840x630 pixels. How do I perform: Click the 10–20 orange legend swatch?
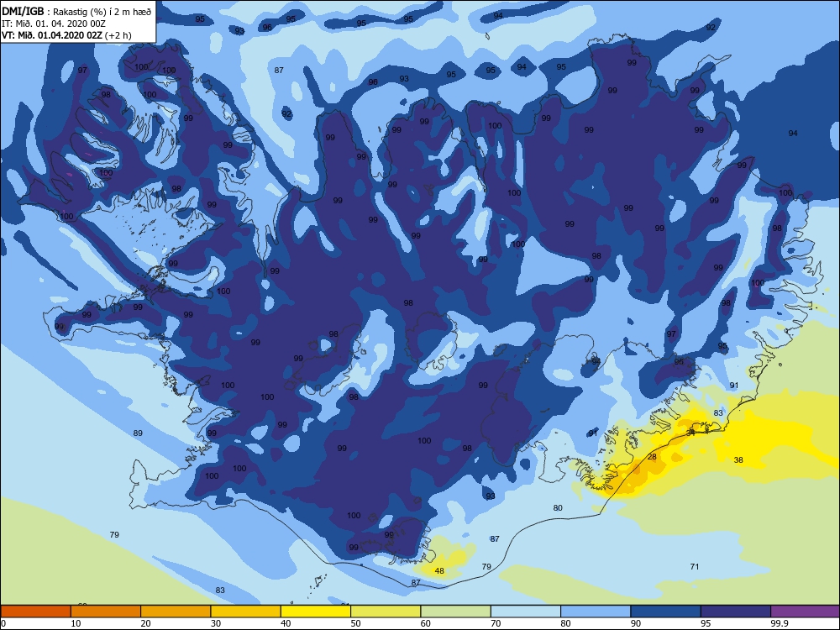[106, 612]
